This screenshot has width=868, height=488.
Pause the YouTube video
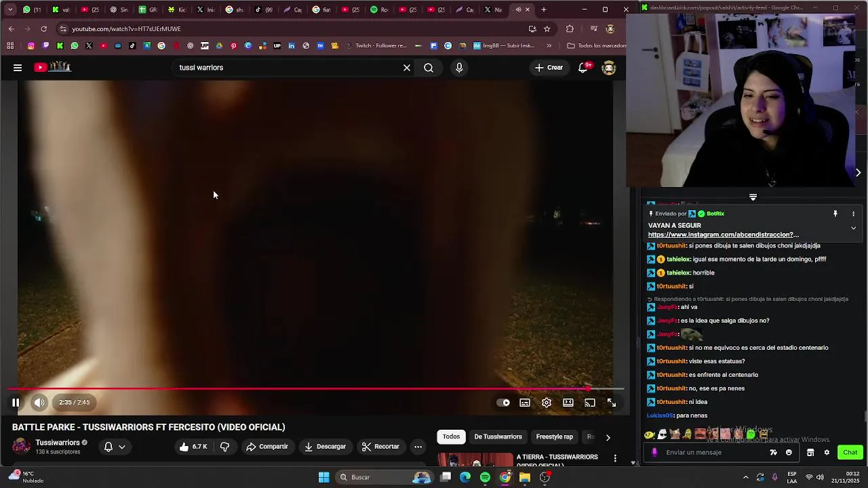pyautogui.click(x=16, y=403)
